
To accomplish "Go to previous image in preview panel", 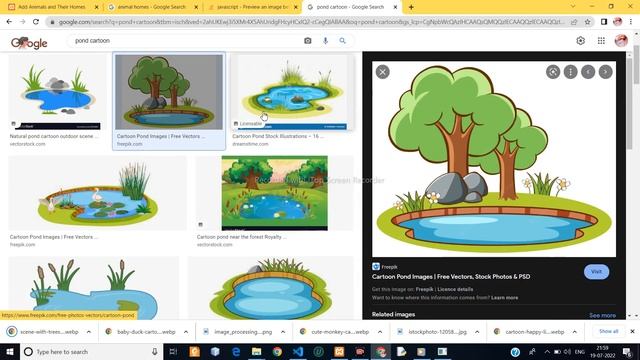I will click(x=588, y=72).
